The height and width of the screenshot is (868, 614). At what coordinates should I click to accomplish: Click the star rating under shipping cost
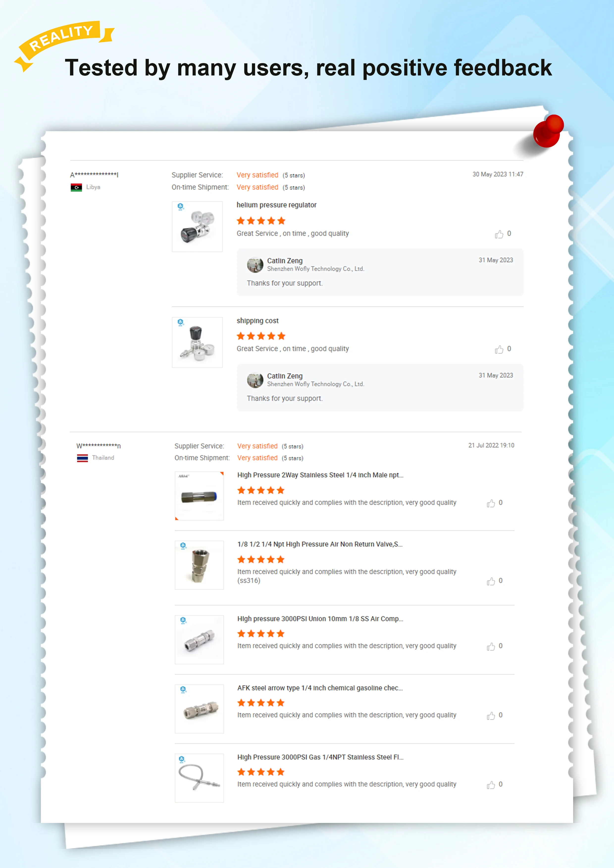(261, 336)
